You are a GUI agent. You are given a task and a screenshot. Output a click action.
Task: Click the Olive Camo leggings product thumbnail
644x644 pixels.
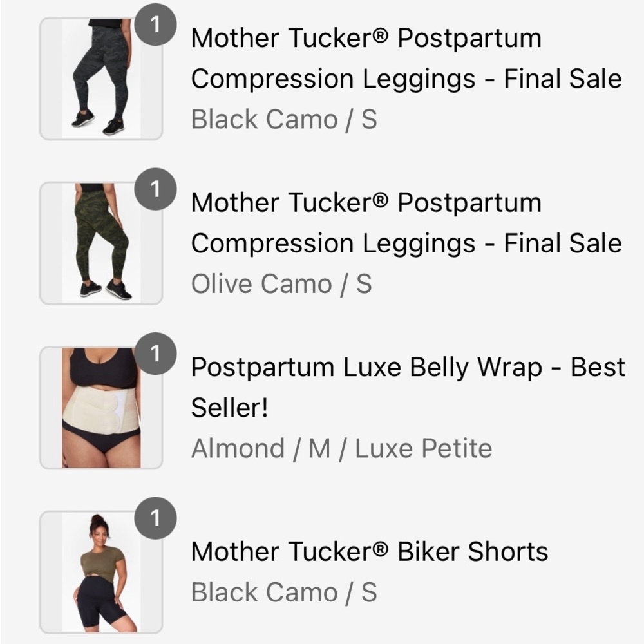coord(100,241)
